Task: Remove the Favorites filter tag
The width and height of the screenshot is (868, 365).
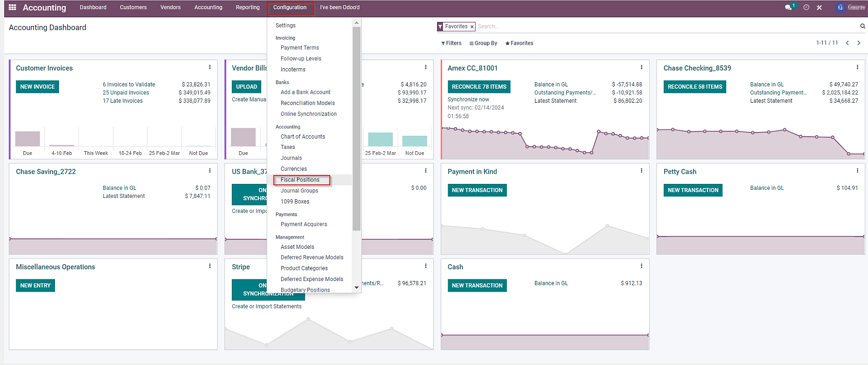Action: point(472,27)
